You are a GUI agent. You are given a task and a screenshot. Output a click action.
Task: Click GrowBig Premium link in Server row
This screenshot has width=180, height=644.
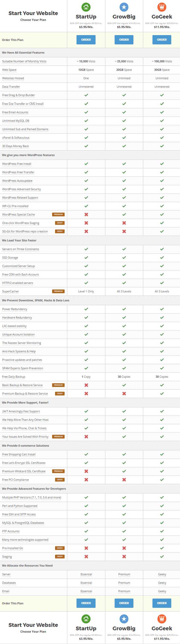coord(124,574)
